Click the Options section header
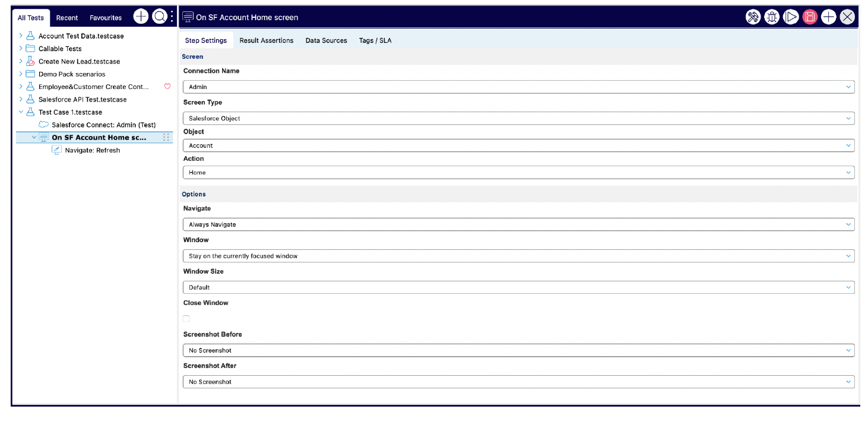Image resolution: width=868 pixels, height=425 pixels. (519, 194)
